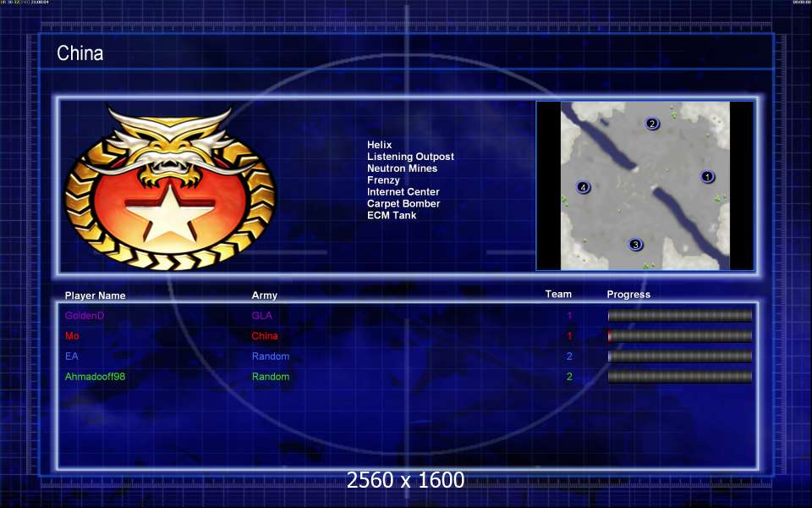Click the Frenzy entry
Image resolution: width=812 pixels, height=508 pixels.
tap(383, 180)
